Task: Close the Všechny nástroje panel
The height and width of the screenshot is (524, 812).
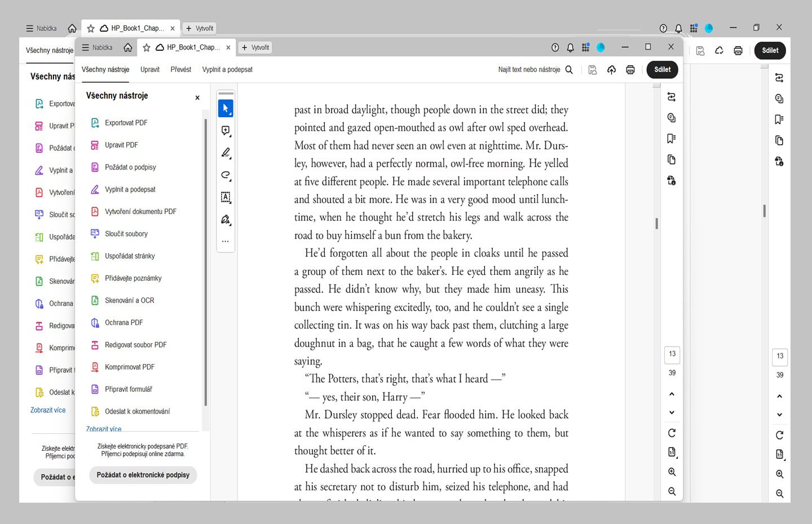Action: coord(197,97)
